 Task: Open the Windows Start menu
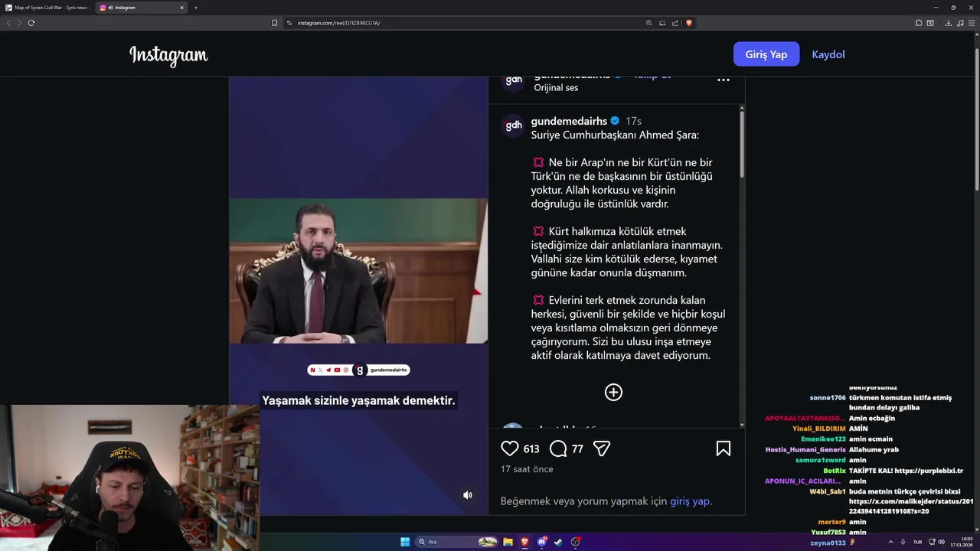pos(405,542)
